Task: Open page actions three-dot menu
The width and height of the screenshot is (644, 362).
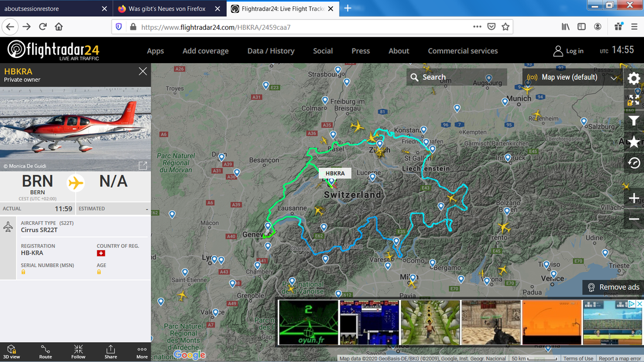Action: click(477, 27)
